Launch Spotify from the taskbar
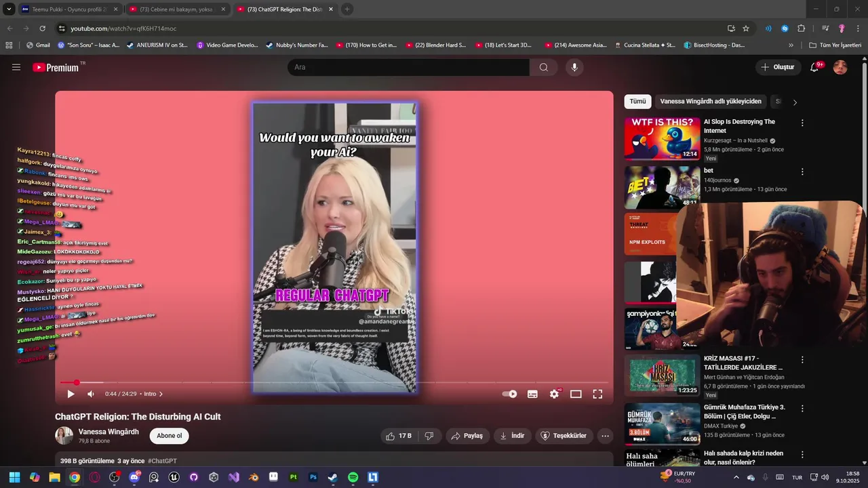Image resolution: width=868 pixels, height=488 pixels. 353,477
